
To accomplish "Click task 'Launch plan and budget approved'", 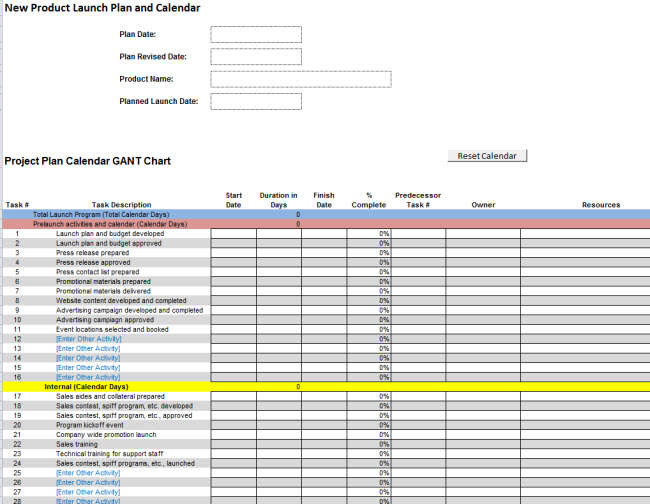I will (109, 243).
